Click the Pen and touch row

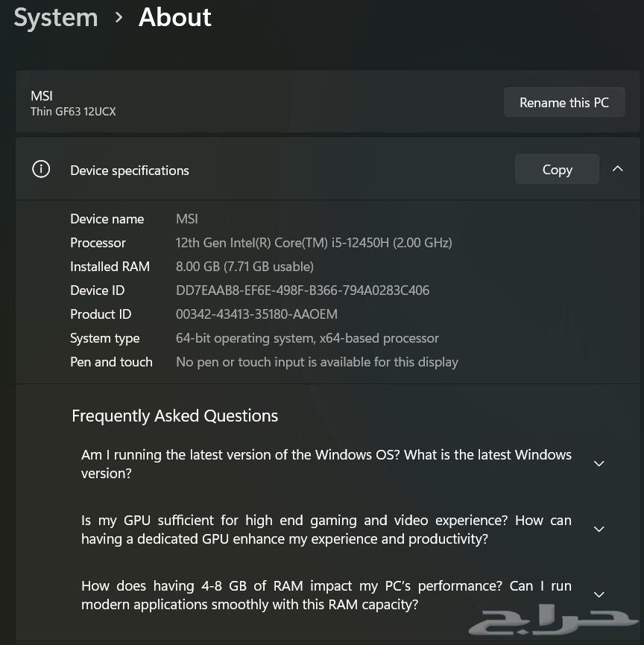tap(316, 362)
